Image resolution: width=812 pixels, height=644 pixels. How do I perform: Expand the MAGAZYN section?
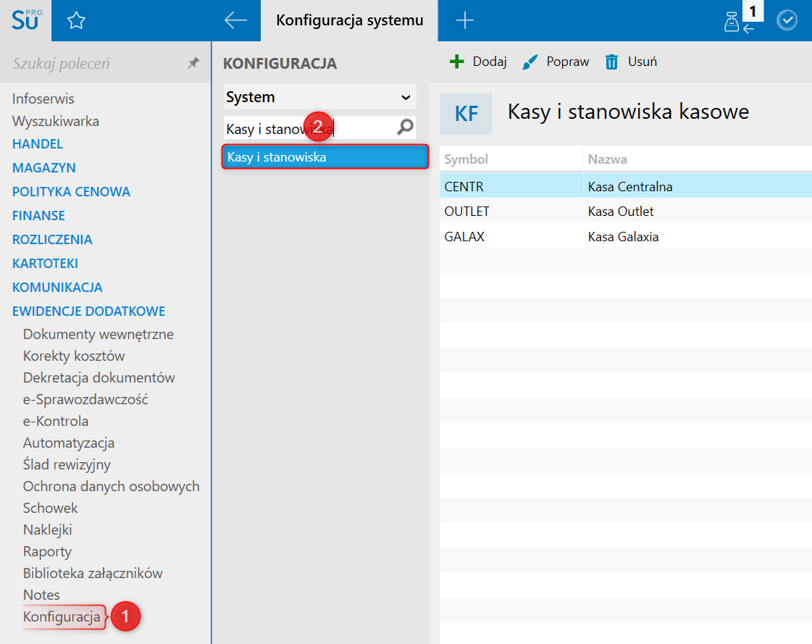tap(44, 168)
